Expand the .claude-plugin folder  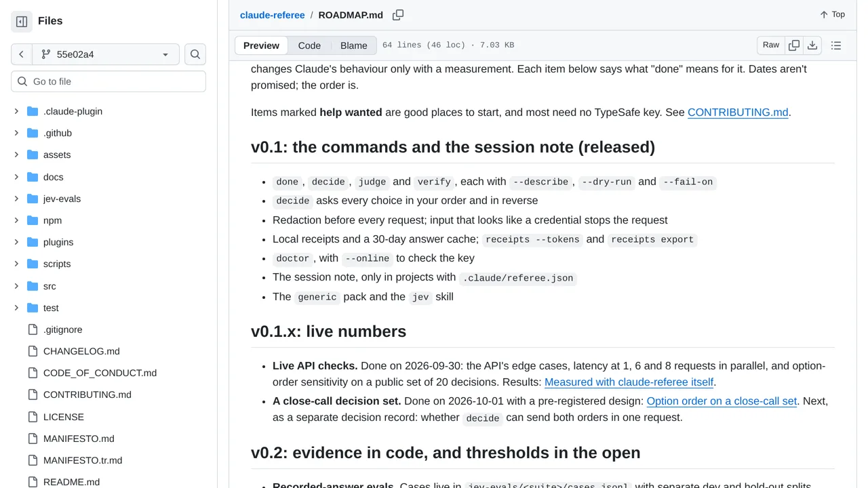click(16, 111)
